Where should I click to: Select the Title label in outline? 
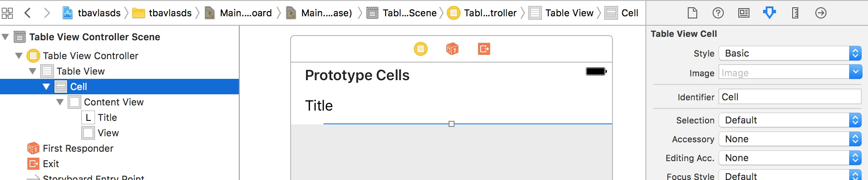[x=107, y=117]
